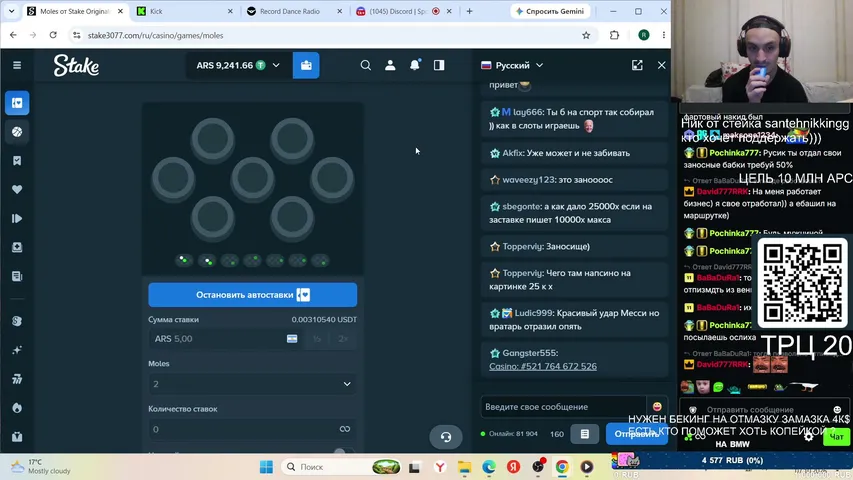
Task: Click the green Чат button on stream overlay
Action: 836,436
